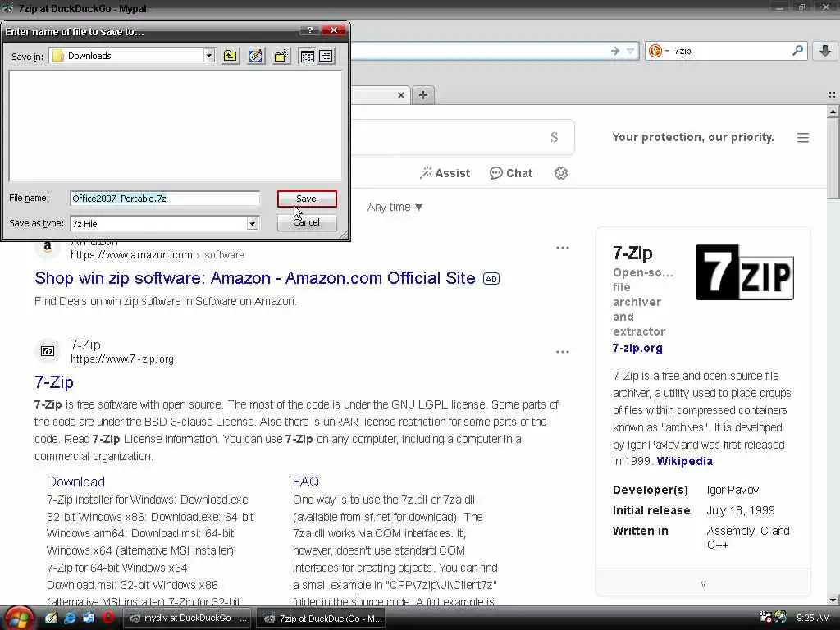The height and width of the screenshot is (630, 840).
Task: Open the 7-Zip FAQ sublink
Action: 306,482
